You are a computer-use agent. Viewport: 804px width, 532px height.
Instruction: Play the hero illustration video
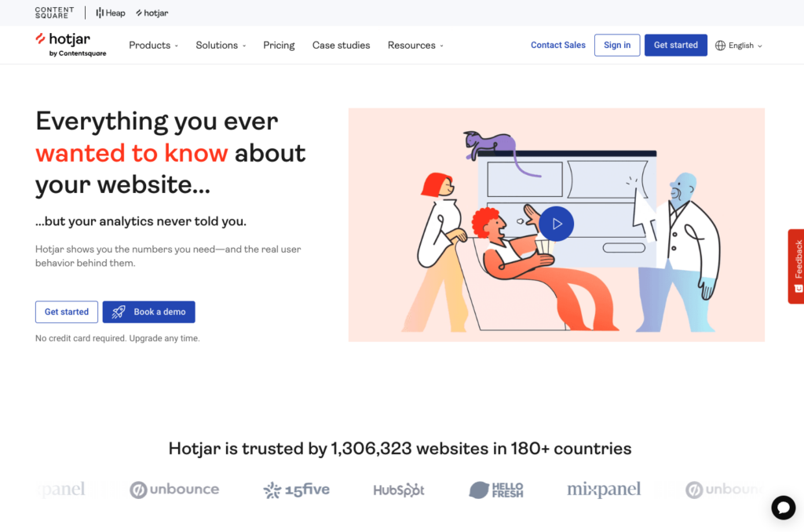[557, 224]
